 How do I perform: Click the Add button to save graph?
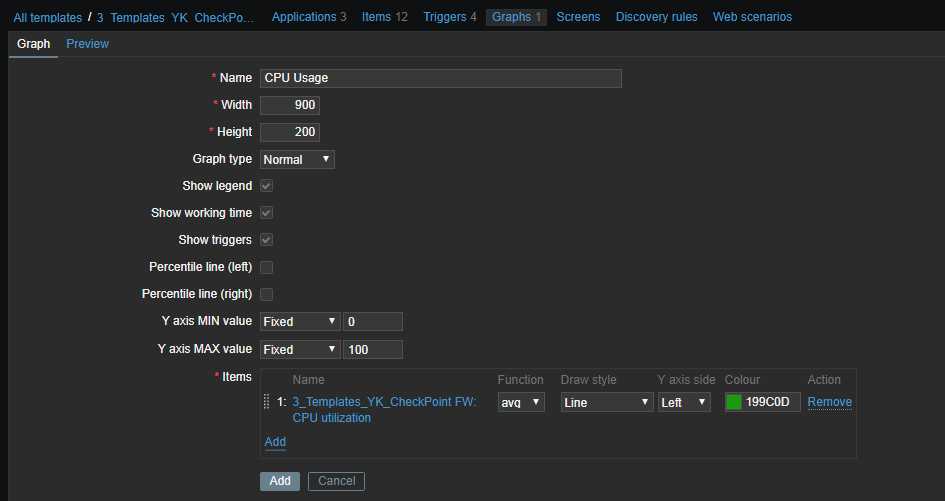point(280,481)
